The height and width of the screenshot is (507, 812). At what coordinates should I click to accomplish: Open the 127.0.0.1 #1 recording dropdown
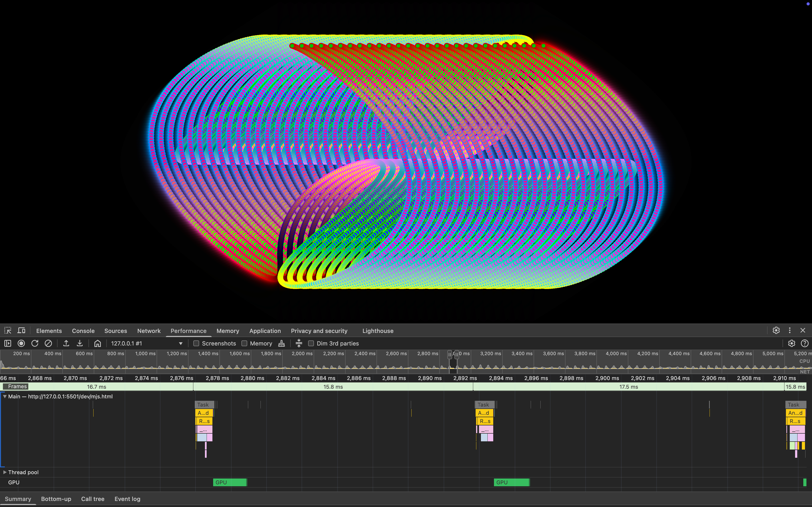(181, 343)
